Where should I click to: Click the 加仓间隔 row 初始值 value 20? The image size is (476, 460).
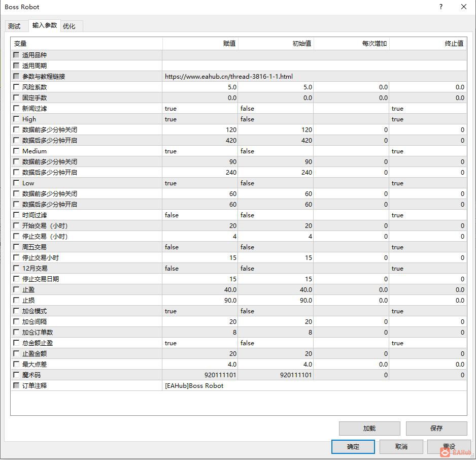[x=309, y=321]
